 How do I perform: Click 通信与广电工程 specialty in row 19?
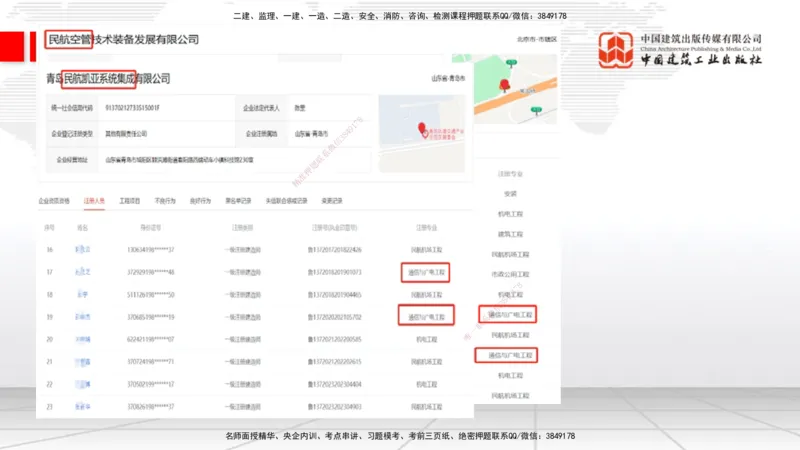[426, 317]
